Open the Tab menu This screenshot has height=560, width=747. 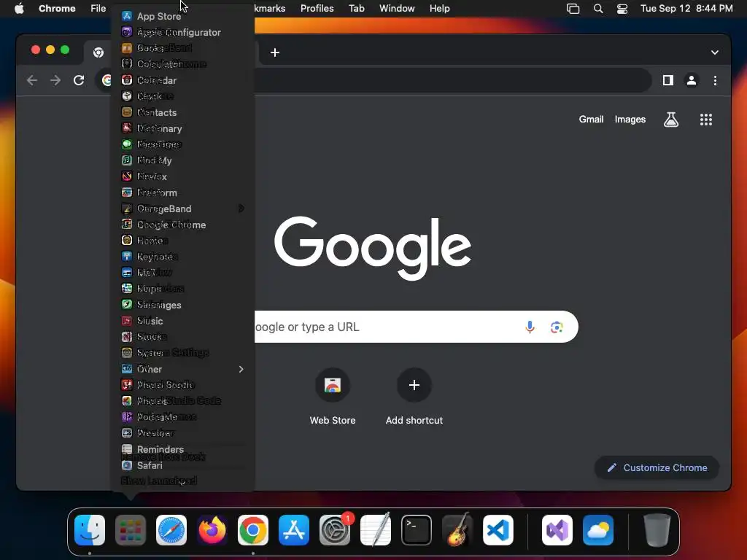tap(356, 9)
